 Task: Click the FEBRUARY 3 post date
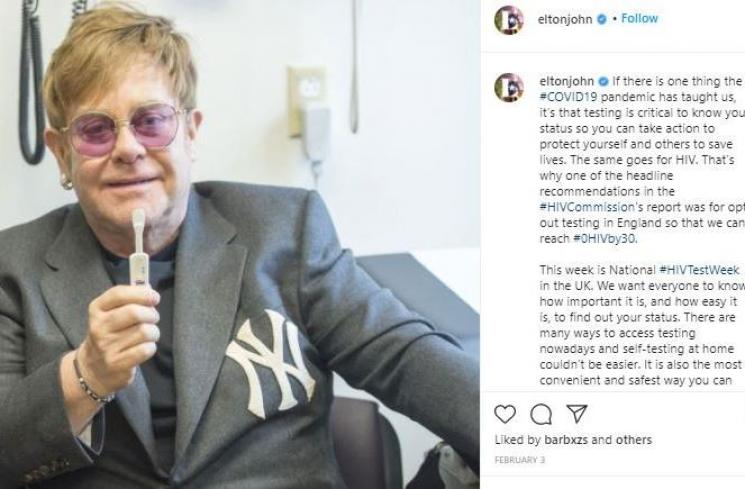point(518,460)
